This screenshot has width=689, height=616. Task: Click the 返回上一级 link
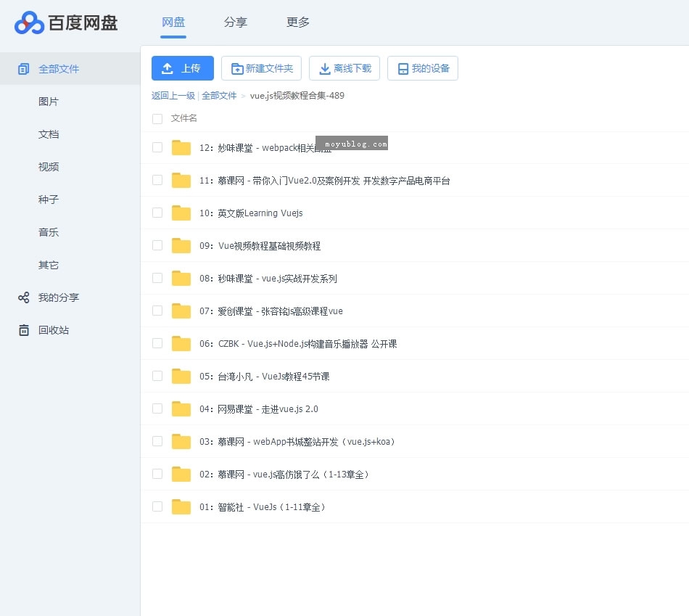pos(173,96)
